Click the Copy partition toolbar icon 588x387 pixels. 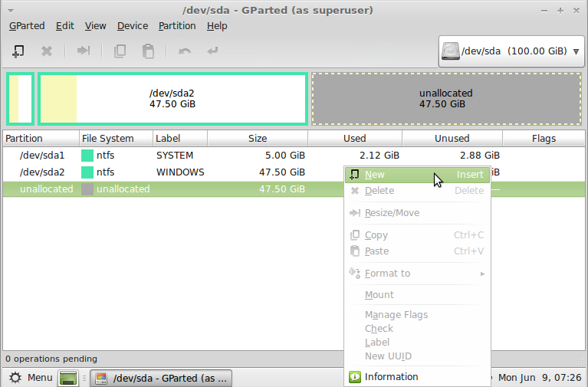pos(120,51)
